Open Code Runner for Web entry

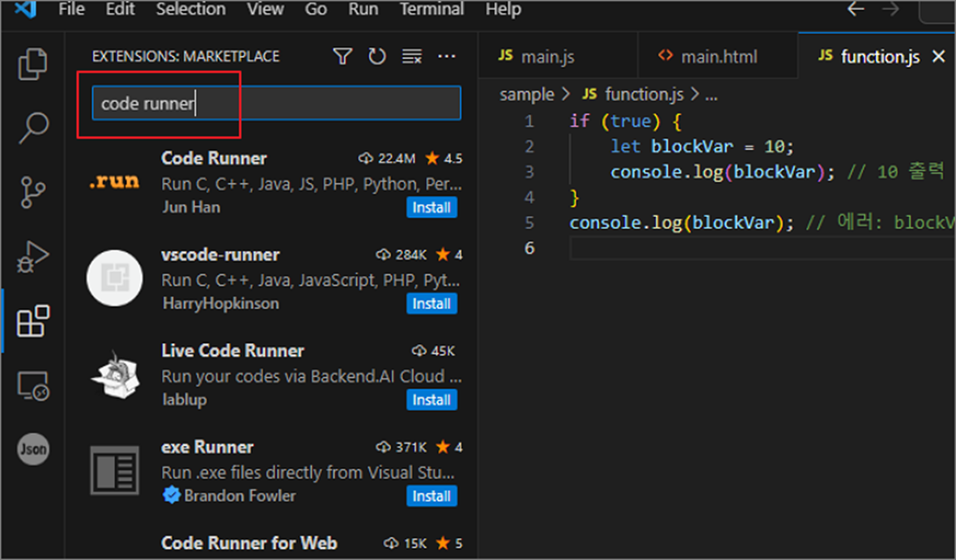point(249,543)
